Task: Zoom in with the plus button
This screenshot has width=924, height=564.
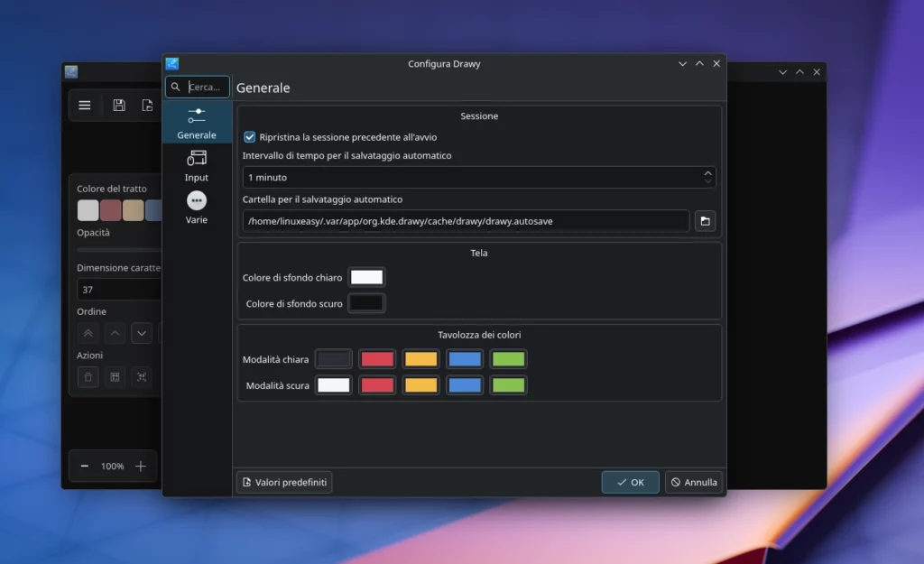Action: pyautogui.click(x=140, y=467)
